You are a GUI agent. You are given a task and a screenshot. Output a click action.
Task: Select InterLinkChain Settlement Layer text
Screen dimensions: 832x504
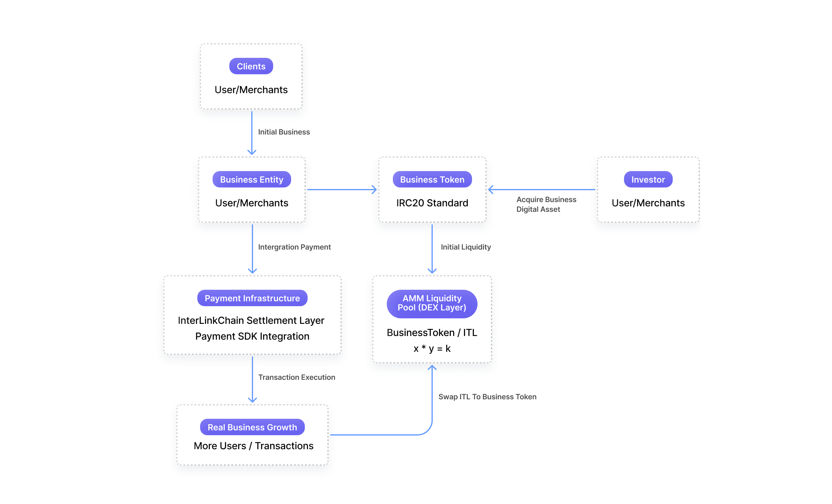pos(251,320)
